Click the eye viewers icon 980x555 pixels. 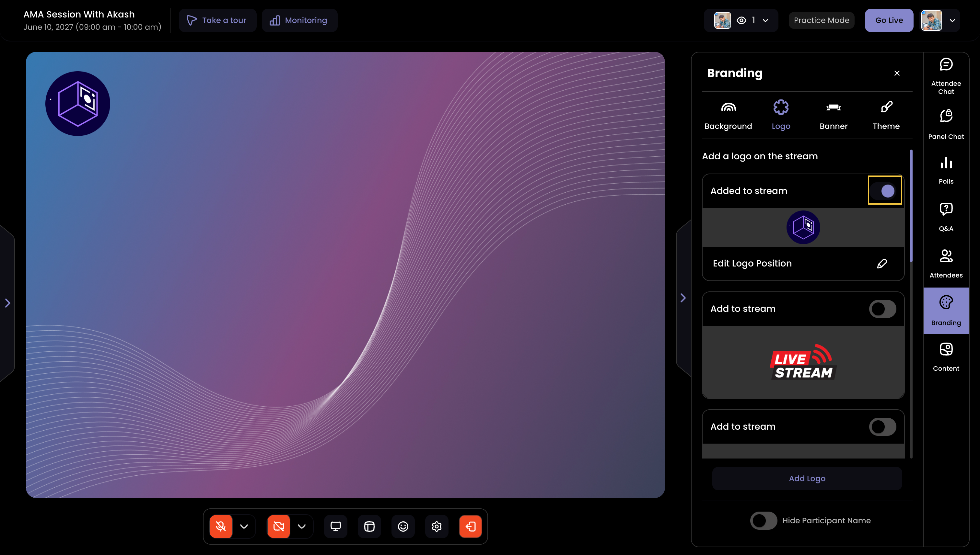click(x=741, y=20)
